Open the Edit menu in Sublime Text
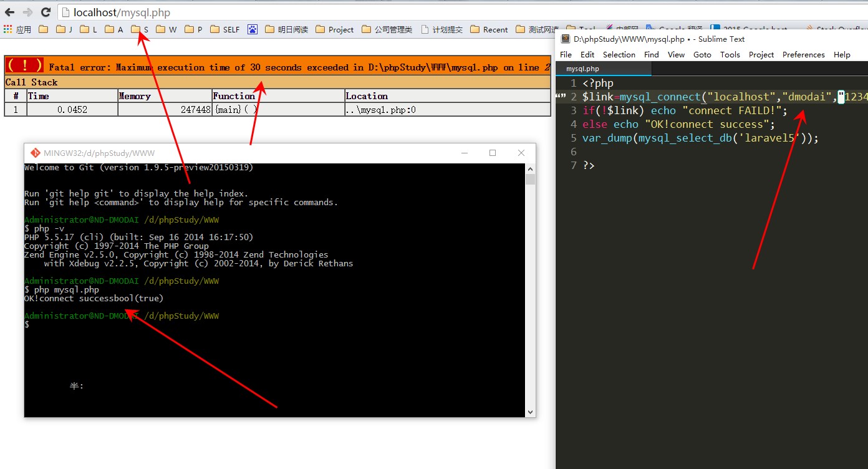The width and height of the screenshot is (868, 469). (587, 54)
